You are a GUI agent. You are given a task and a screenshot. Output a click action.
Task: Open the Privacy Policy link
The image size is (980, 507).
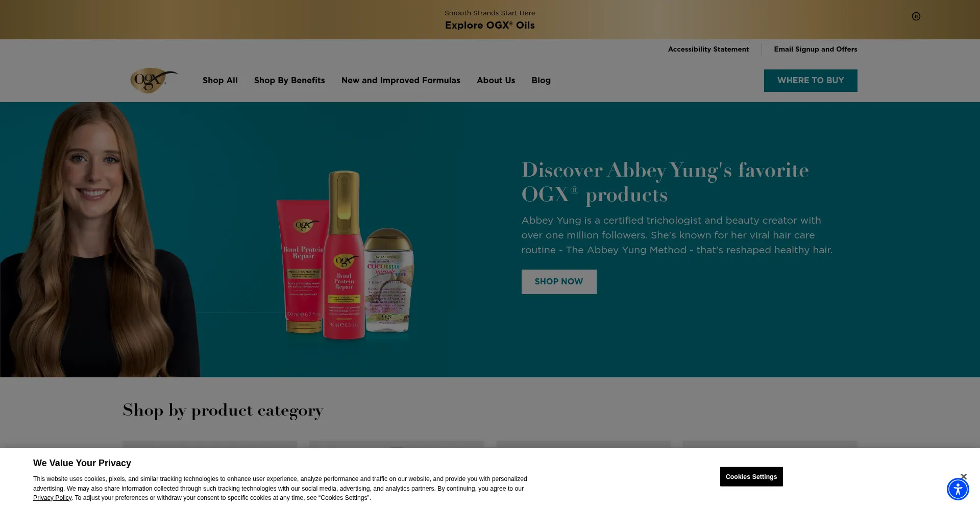coord(52,498)
